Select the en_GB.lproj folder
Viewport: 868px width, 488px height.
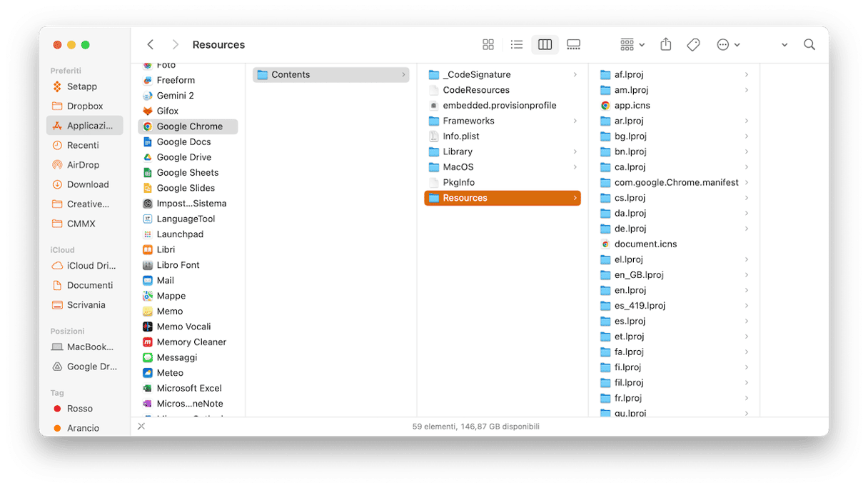click(674, 275)
